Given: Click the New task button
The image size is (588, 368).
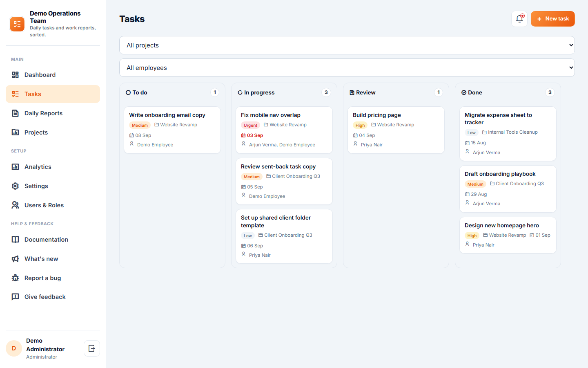Looking at the screenshot, I should tap(552, 19).
